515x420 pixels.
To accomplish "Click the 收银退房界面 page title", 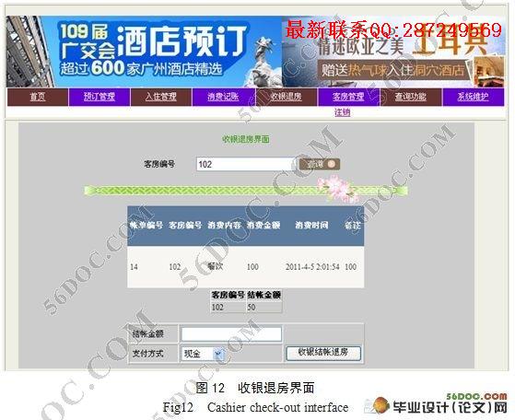I will click(x=246, y=139).
